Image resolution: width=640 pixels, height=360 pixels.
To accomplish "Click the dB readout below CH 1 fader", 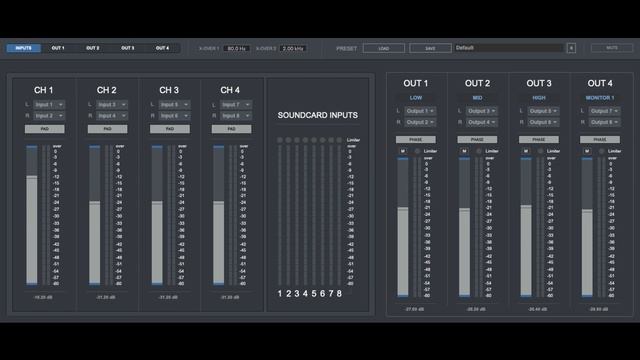I will [43, 297].
